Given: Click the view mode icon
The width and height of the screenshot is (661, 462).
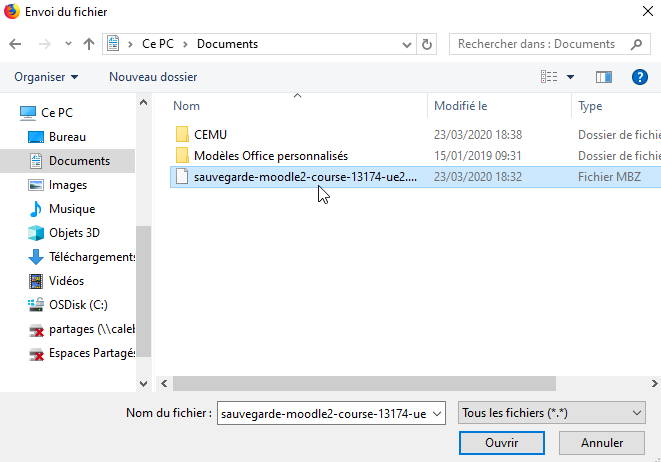Looking at the screenshot, I should point(549,76).
